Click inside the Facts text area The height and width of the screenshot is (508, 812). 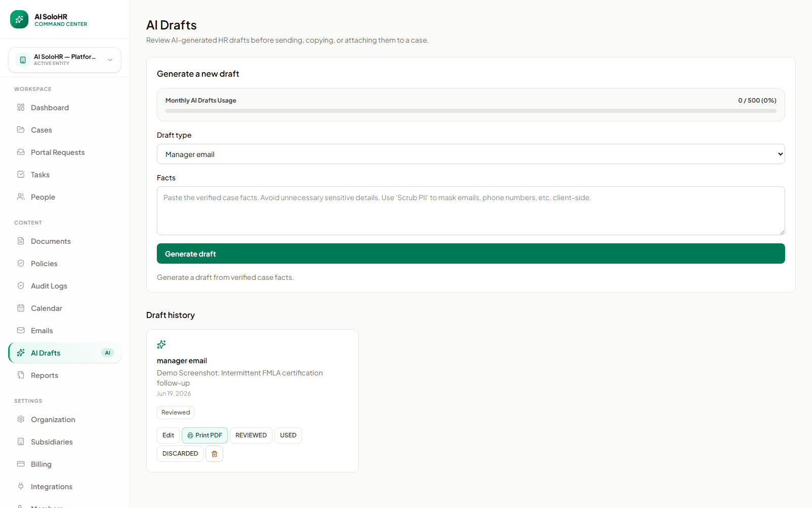(471, 211)
